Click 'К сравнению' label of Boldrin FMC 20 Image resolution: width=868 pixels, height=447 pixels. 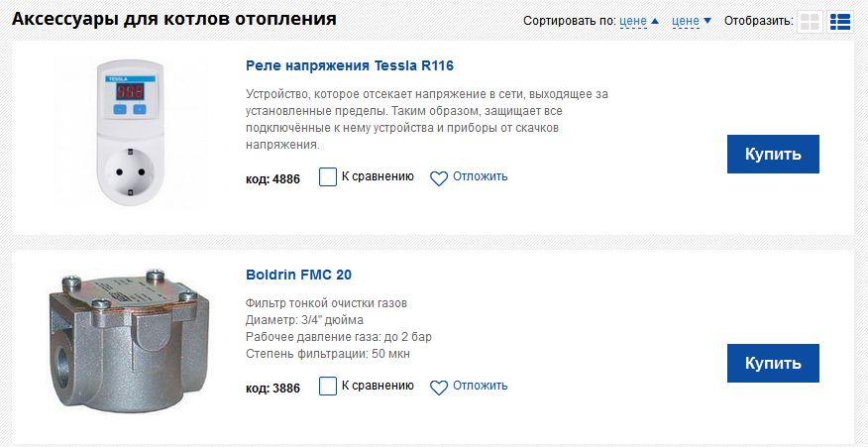pos(377,387)
